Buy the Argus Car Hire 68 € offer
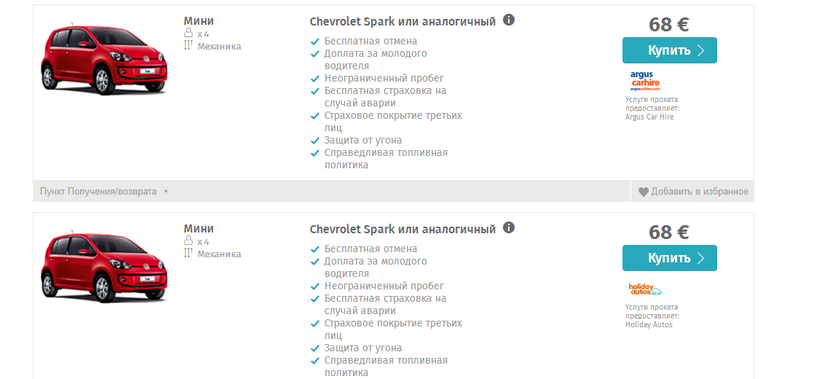The image size is (820, 379). click(669, 50)
